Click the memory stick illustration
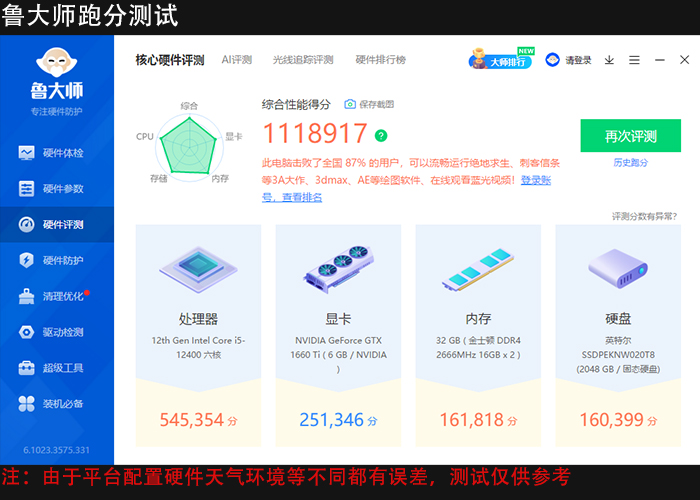The image size is (700, 500). click(x=478, y=269)
